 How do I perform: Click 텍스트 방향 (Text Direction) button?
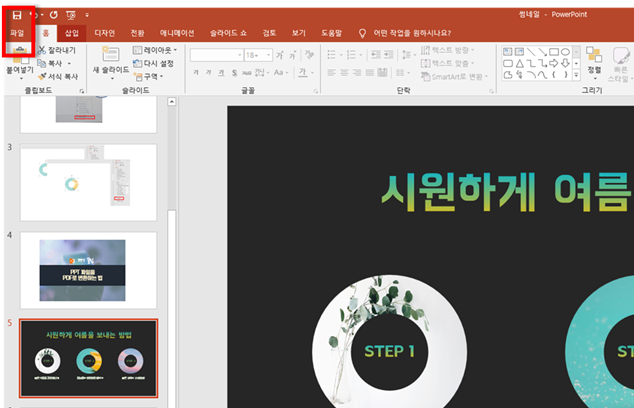(448, 50)
